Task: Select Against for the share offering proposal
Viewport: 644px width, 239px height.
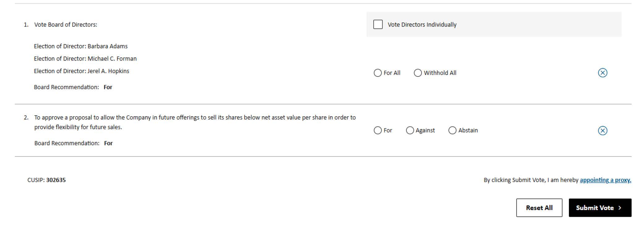Action: [x=410, y=130]
